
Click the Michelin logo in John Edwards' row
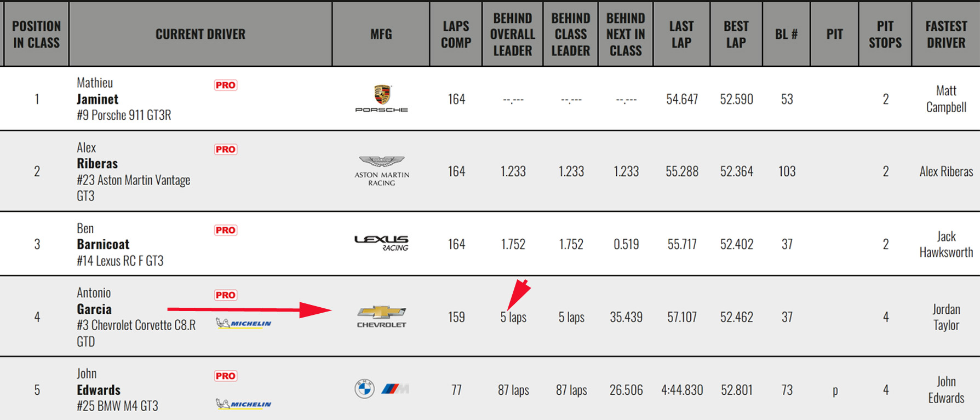click(244, 404)
